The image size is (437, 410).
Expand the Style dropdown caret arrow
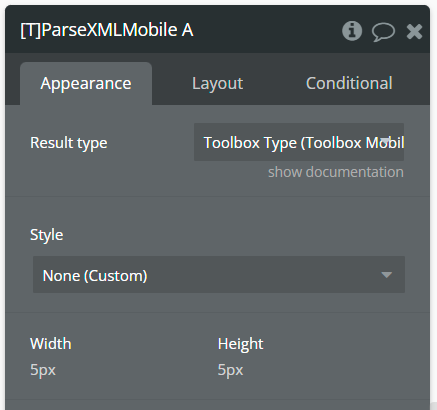click(386, 275)
